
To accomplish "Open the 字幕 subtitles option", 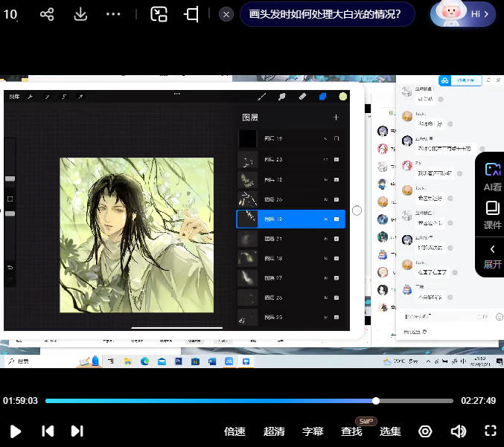I will (x=313, y=431).
